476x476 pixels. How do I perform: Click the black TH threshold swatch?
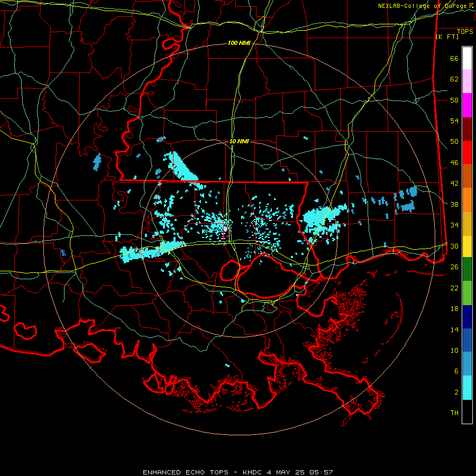pyautogui.click(x=467, y=411)
